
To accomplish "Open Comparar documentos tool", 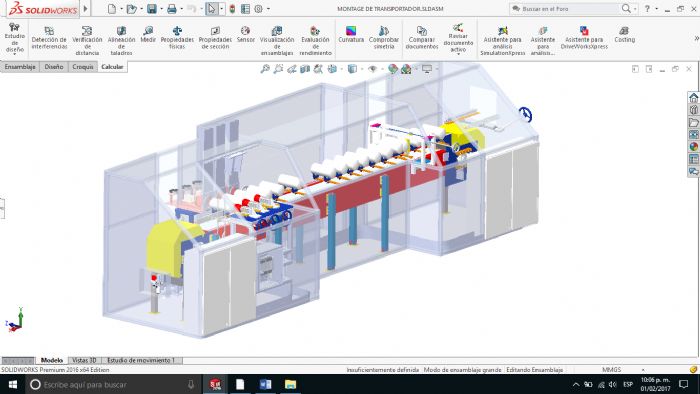I will tap(422, 38).
